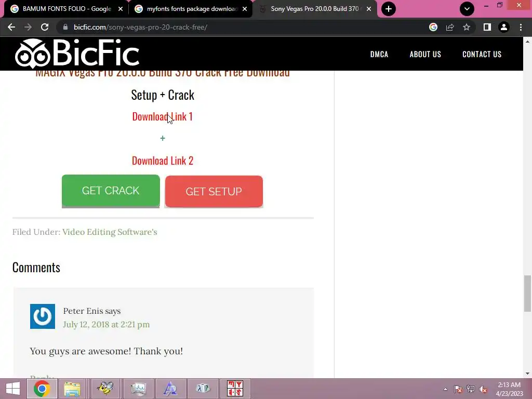Click the scrollbar down arrow

pyautogui.click(x=527, y=374)
